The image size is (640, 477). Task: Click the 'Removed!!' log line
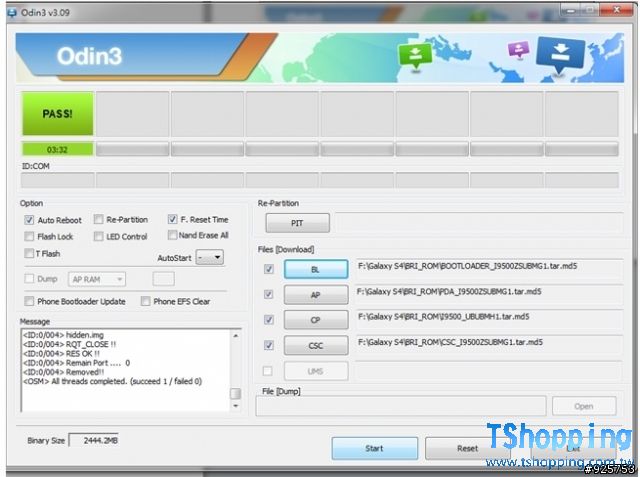[x=63, y=372]
